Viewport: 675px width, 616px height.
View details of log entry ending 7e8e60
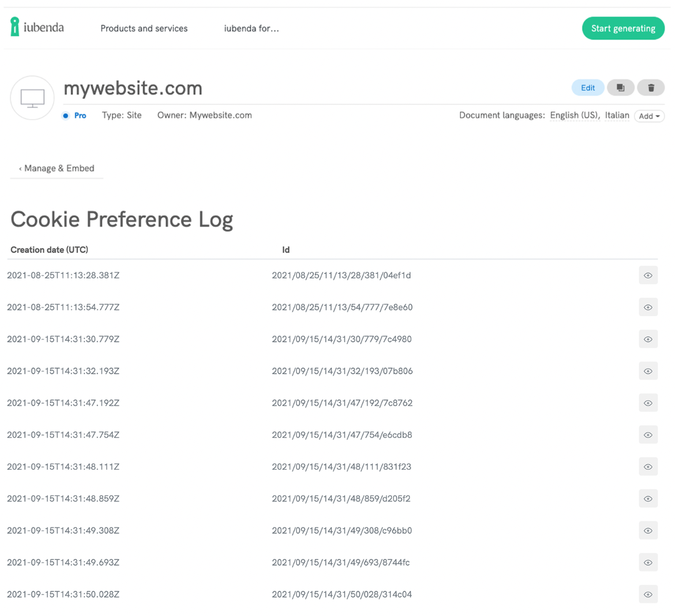pos(648,307)
